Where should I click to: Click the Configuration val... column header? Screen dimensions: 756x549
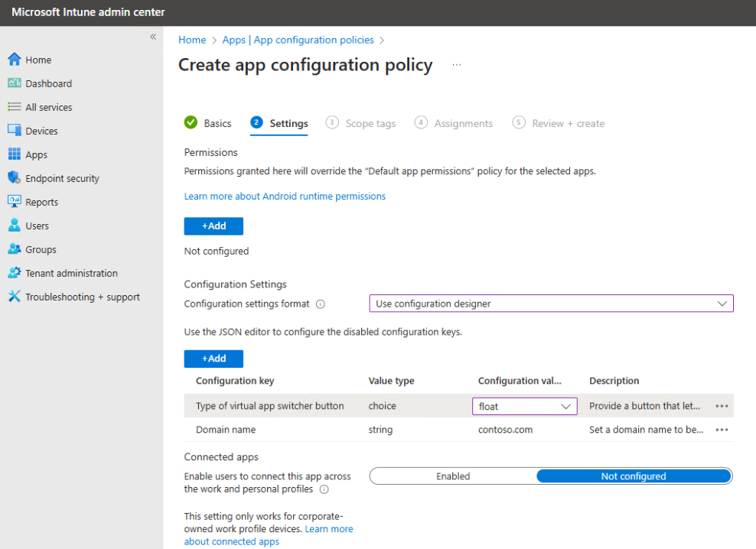pos(520,381)
